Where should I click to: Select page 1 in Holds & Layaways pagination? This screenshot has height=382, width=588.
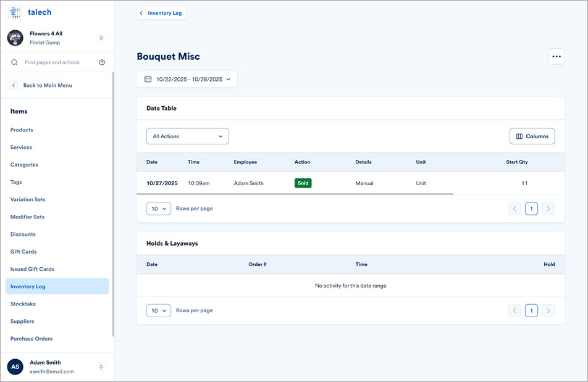pos(531,310)
